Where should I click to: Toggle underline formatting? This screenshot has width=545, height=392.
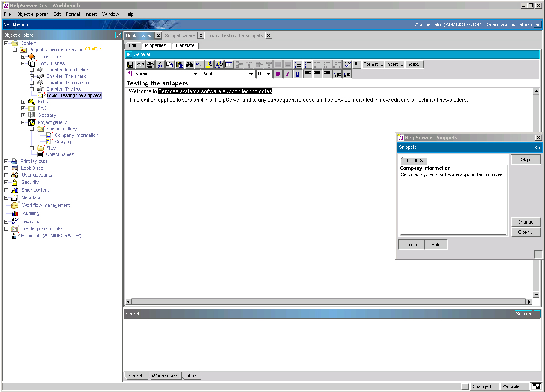click(x=298, y=74)
